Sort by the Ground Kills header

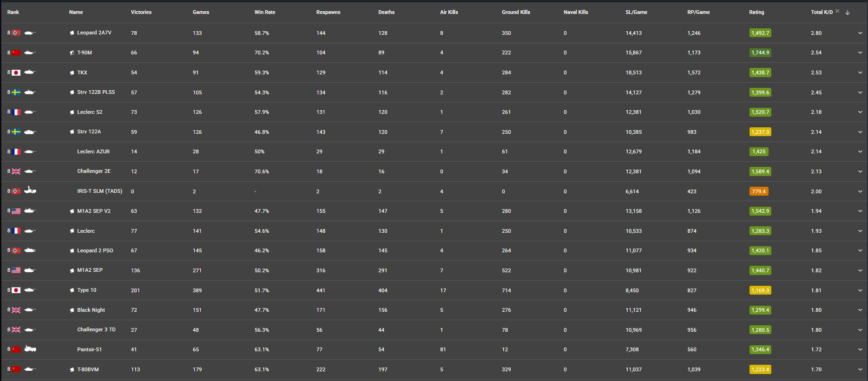516,12
